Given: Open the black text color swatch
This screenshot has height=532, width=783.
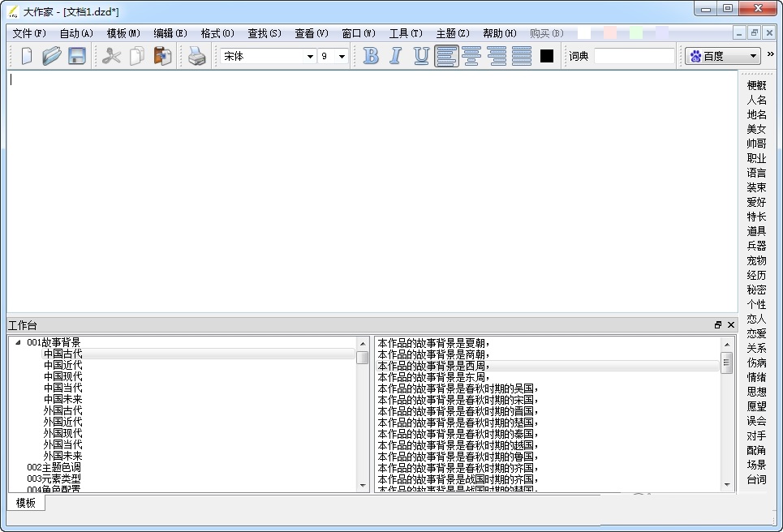Looking at the screenshot, I should [547, 56].
